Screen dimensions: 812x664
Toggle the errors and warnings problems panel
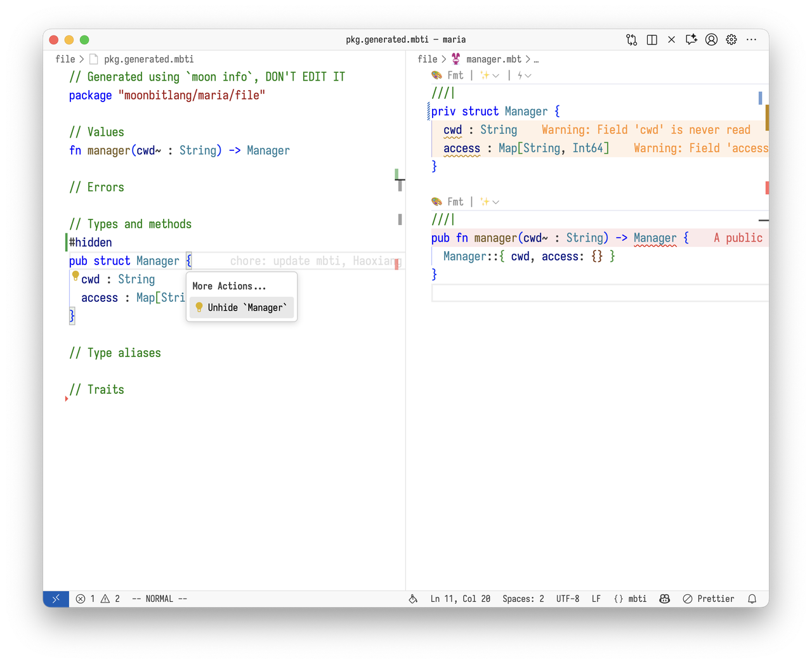pos(98,599)
